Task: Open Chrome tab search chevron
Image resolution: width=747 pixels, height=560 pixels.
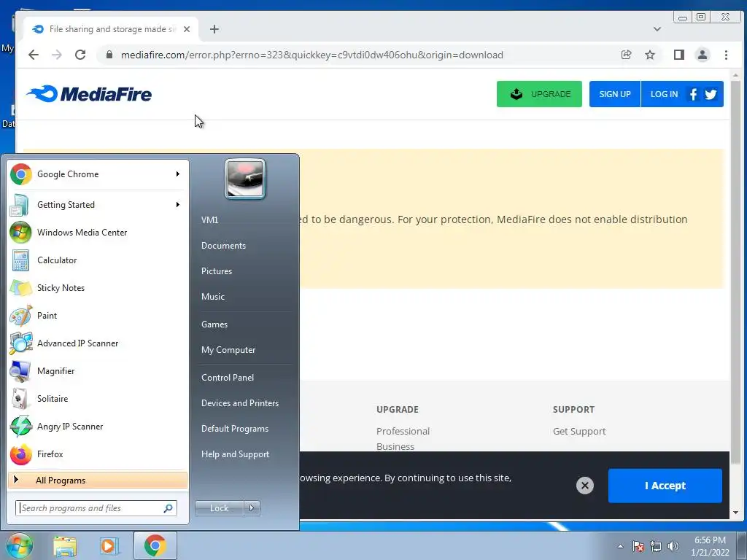Action: click(657, 29)
